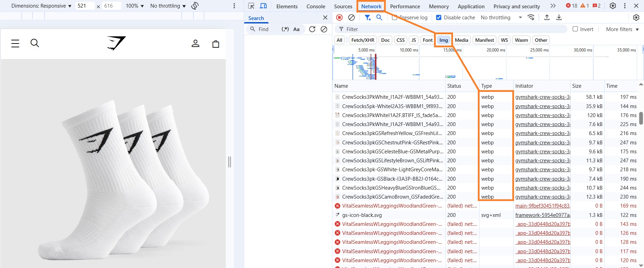The image size is (644, 268).
Task: Open Network panel No throttling dropdown
Action: 501,18
